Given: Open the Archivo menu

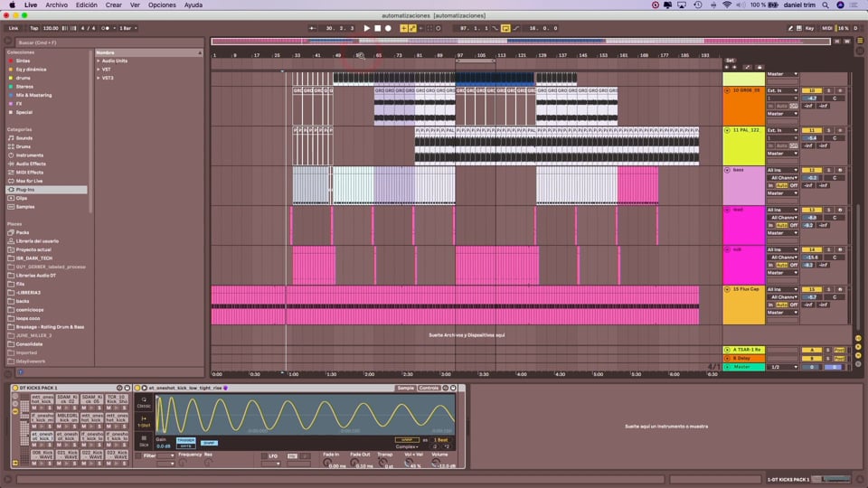Looking at the screenshot, I should tap(56, 5).
